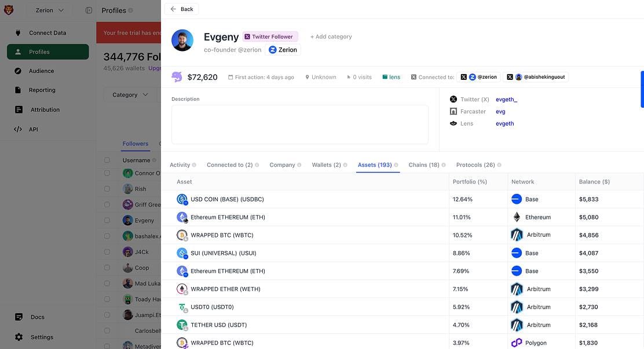Screen dimensions: 644x349
Task: Toggle the sidebar collapse icon
Action: tap(89, 10)
